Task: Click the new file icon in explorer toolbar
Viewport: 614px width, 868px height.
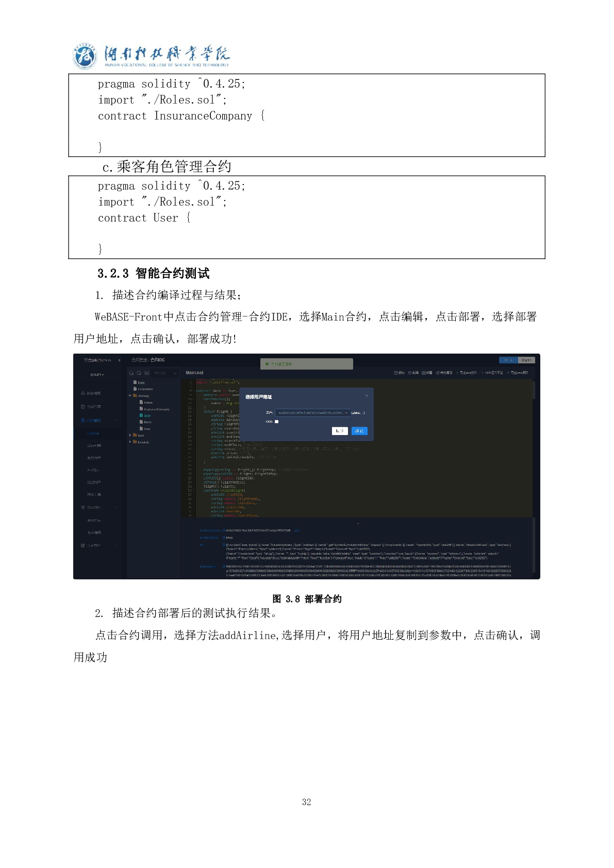Action: point(131,373)
